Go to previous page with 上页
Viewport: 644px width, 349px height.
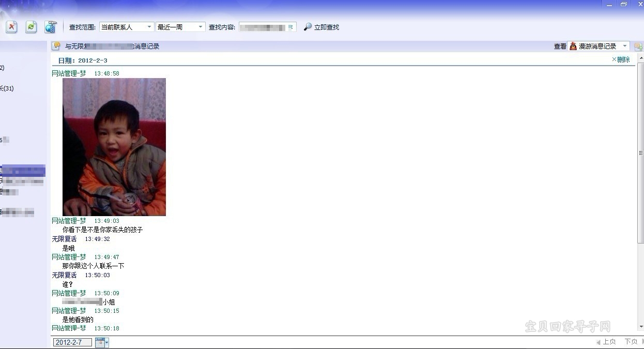[606, 342]
